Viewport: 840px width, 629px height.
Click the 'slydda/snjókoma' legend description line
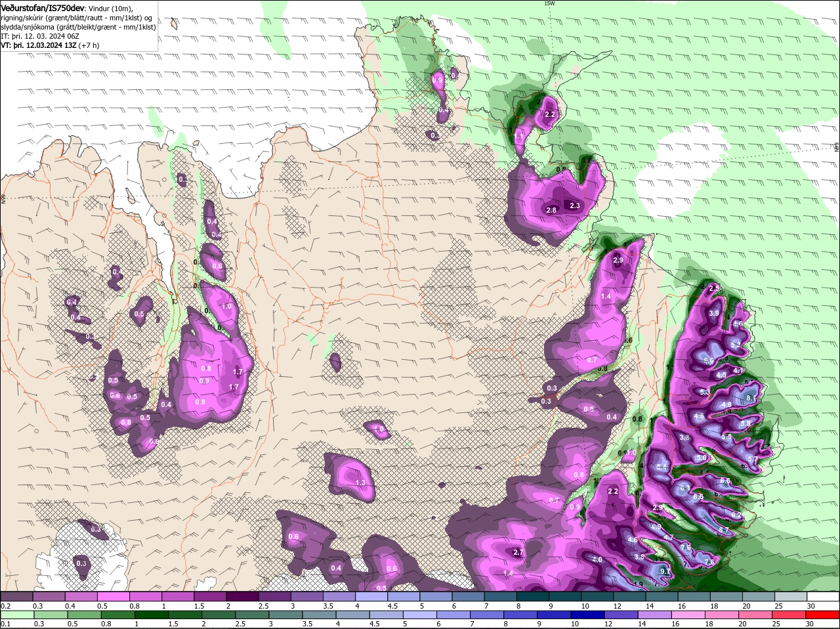(79, 28)
